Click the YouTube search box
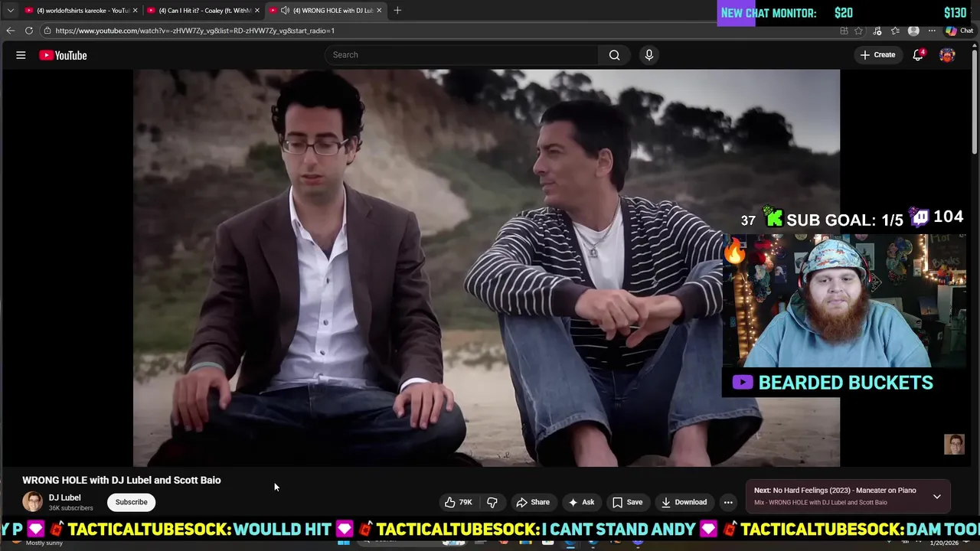 tap(462, 55)
